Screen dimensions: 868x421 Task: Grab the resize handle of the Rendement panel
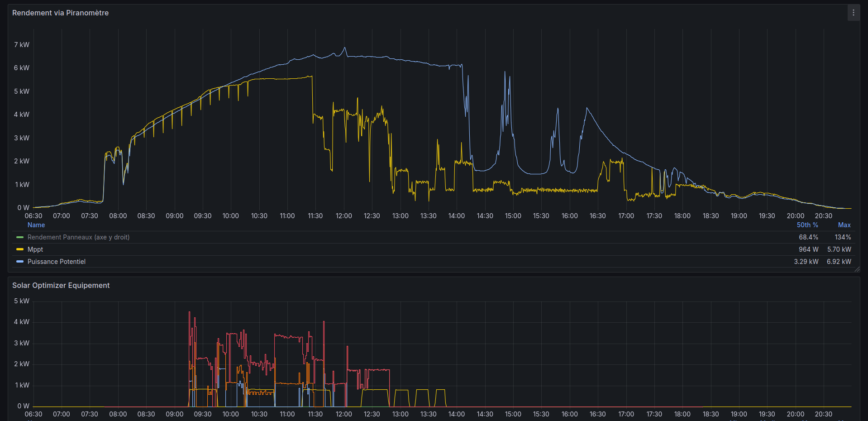(x=857, y=269)
